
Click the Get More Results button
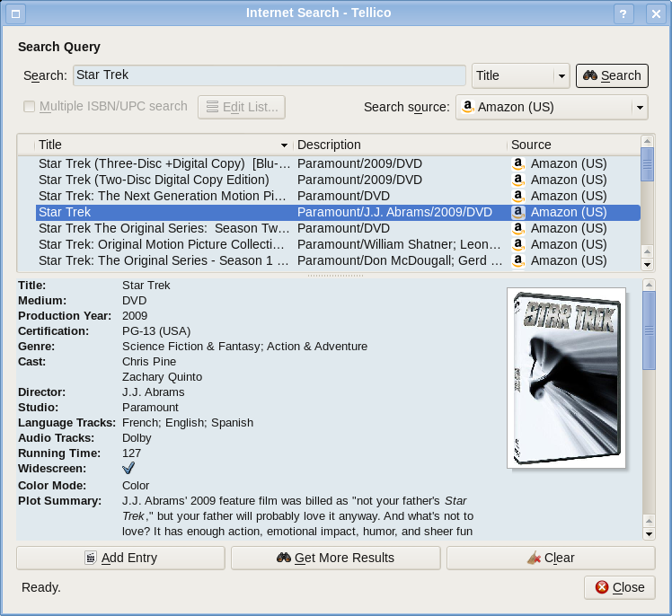coord(336,558)
